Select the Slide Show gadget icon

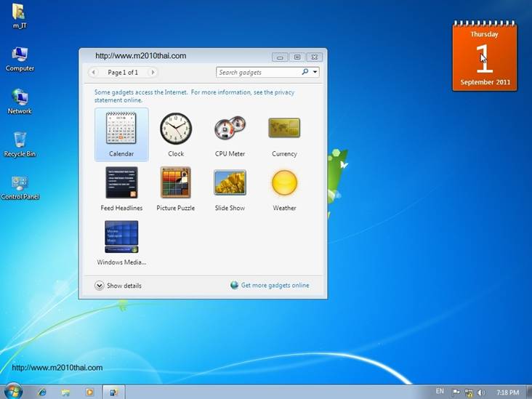[x=230, y=182]
